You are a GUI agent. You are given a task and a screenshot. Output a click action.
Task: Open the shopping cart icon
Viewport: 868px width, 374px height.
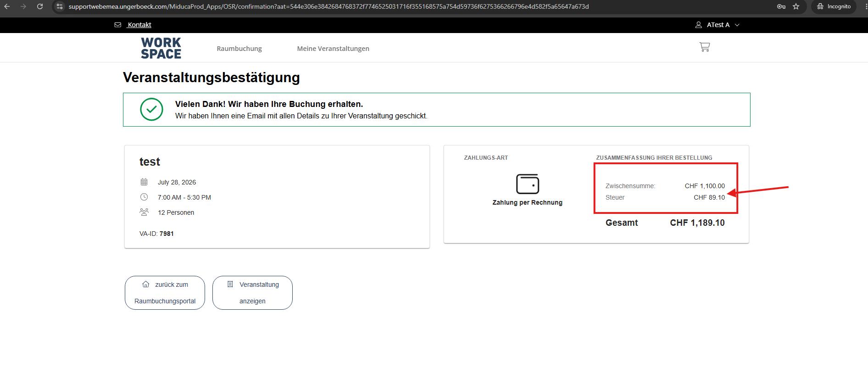705,47
